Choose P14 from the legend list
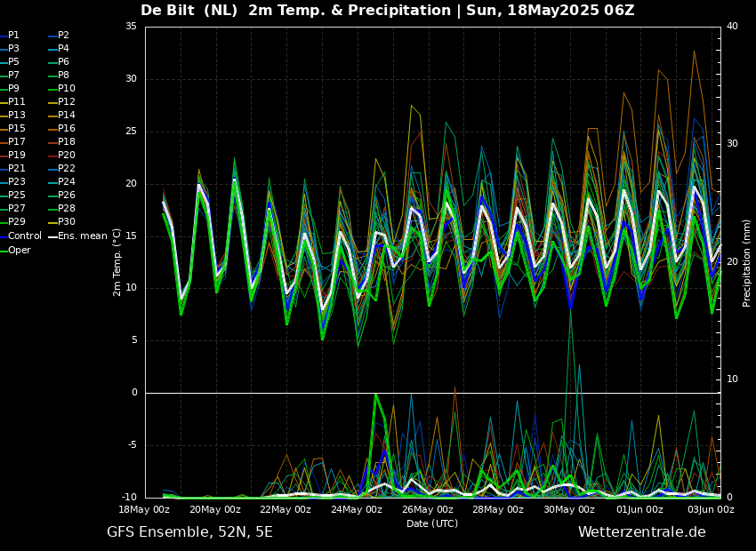The width and height of the screenshot is (756, 551). coord(61,116)
